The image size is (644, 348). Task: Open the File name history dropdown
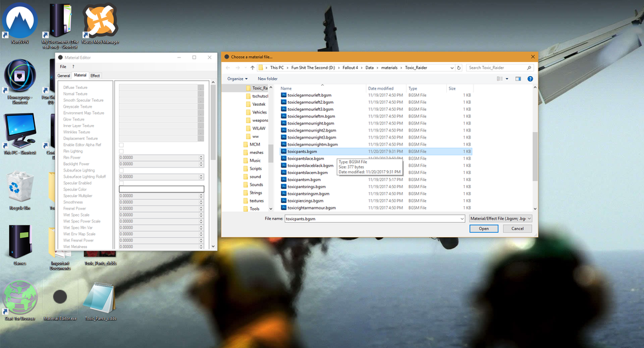coord(462,219)
